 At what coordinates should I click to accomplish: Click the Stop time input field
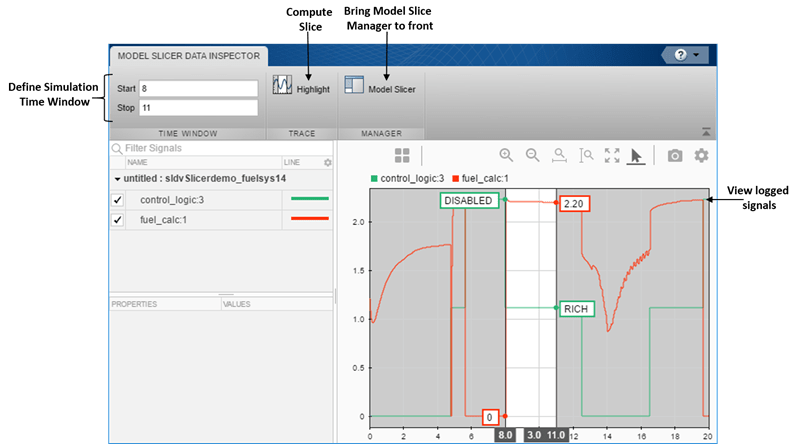pos(198,108)
